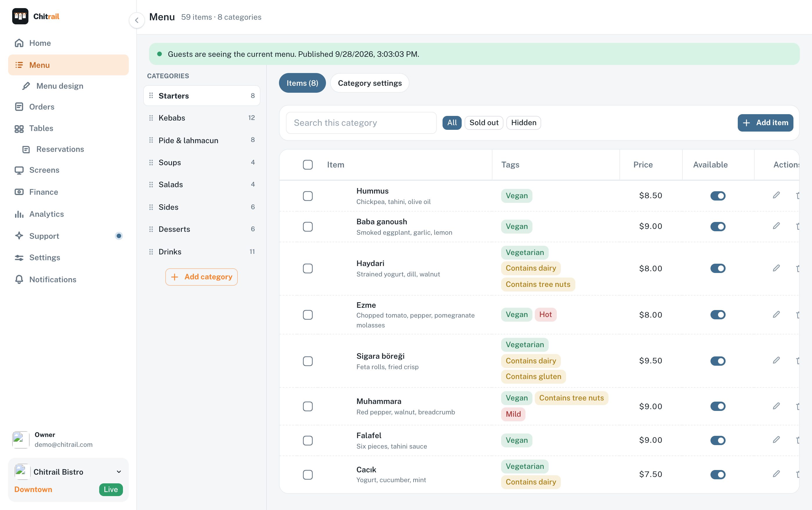This screenshot has height=510, width=812.
Task: Turn off availability for Ezme
Action: point(717,315)
